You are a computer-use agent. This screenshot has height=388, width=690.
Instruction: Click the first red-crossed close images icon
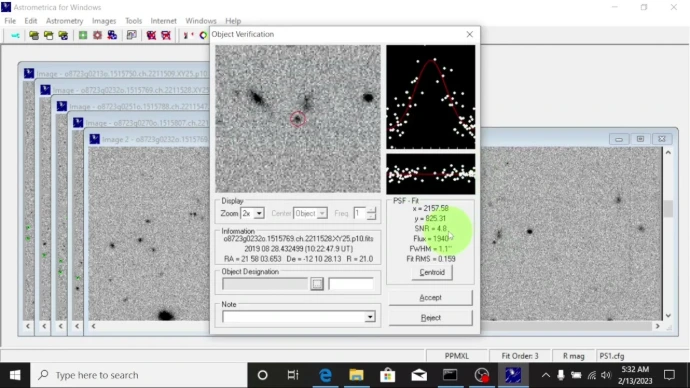pos(151,36)
